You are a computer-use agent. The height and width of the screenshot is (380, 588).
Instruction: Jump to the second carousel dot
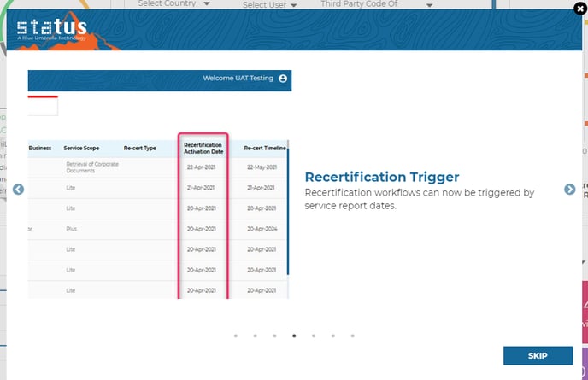tap(255, 336)
